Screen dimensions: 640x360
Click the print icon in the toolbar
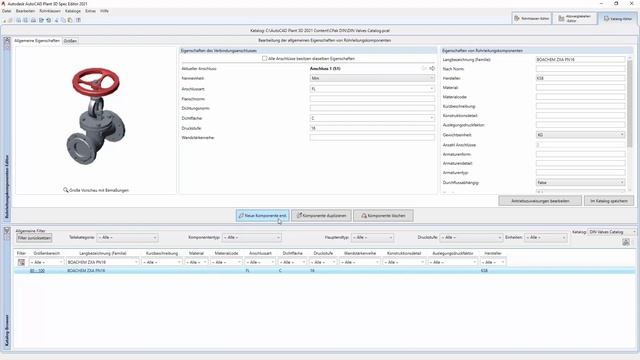click(33, 20)
